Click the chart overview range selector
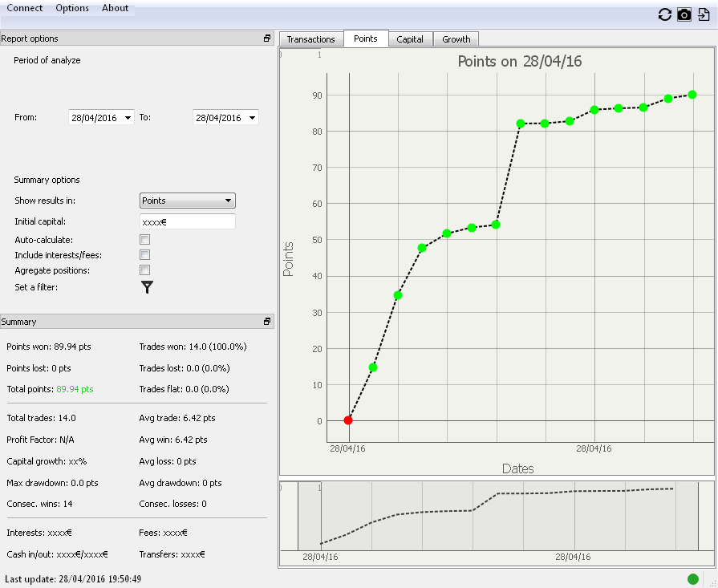The width and height of the screenshot is (718, 588). click(497, 515)
